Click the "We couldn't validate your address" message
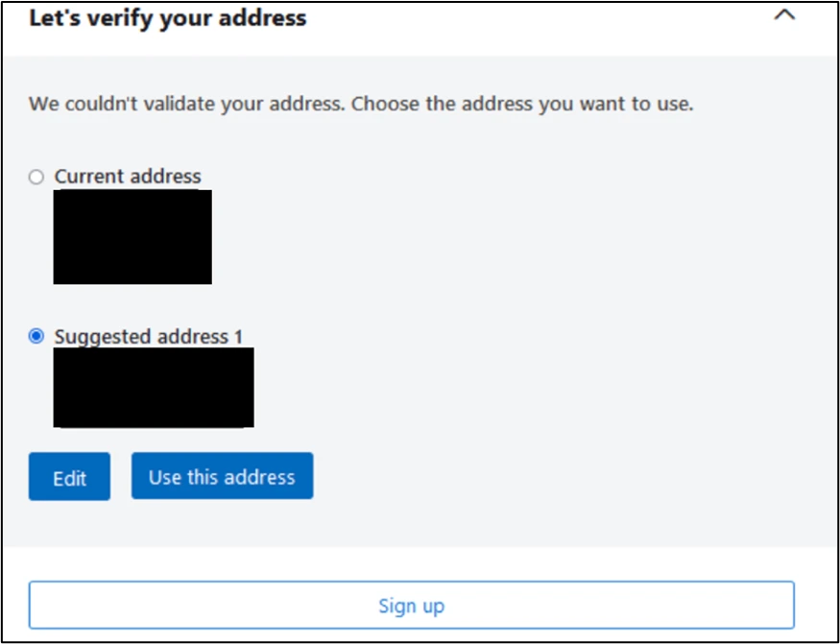This screenshot has height=644, width=840. (185, 104)
